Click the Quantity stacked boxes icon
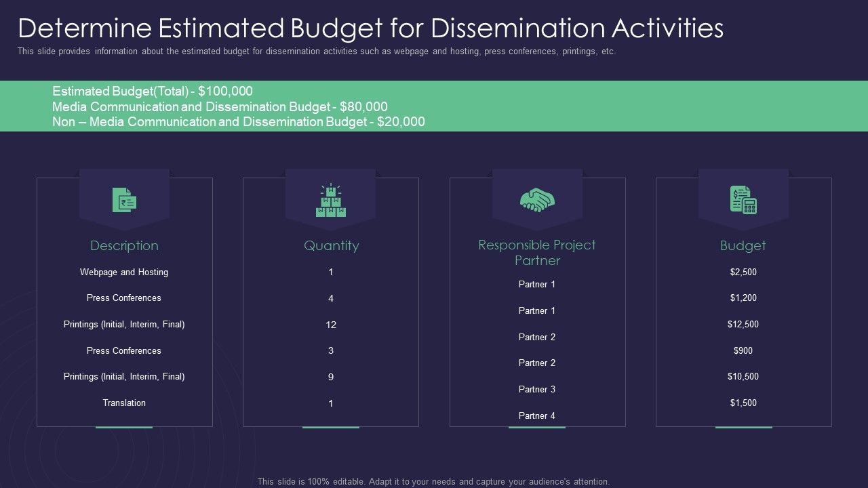868x488 pixels. click(x=331, y=200)
